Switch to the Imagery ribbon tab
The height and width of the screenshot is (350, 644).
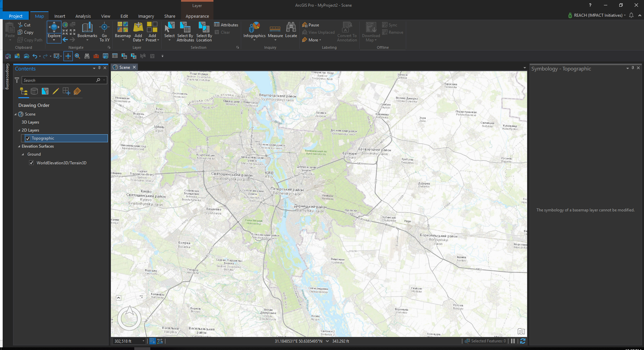pos(146,16)
